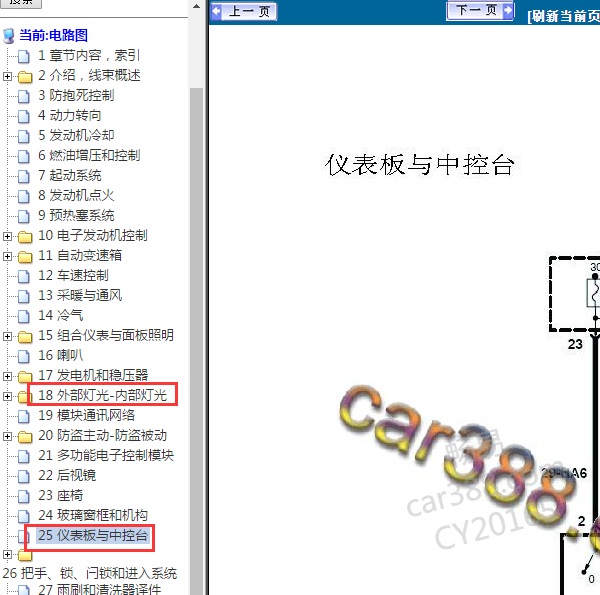Click the page icon beside 13 采暖与通风
The width and height of the screenshot is (600, 595).
[24, 296]
